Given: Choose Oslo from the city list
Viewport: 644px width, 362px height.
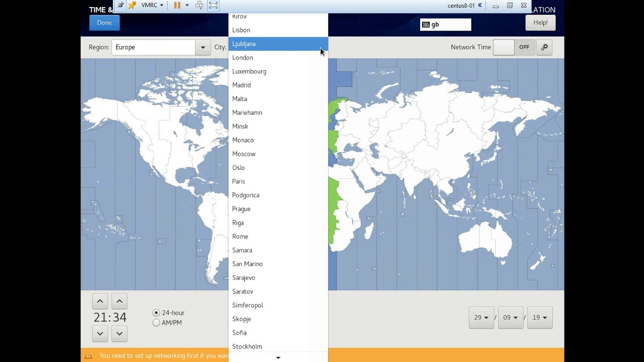Looking at the screenshot, I should pos(278,168).
